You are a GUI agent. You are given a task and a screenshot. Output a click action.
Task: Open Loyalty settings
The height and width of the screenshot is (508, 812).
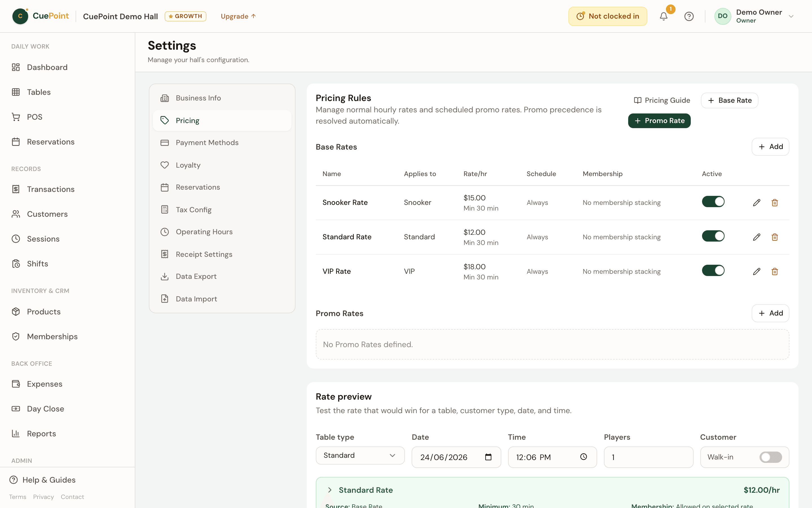[x=222, y=165]
